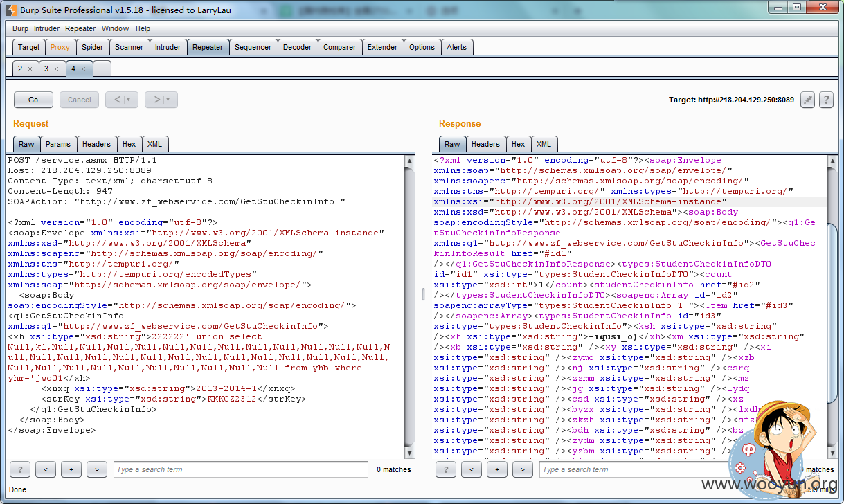Click the Content-Length: 947 header

[x=60, y=191]
